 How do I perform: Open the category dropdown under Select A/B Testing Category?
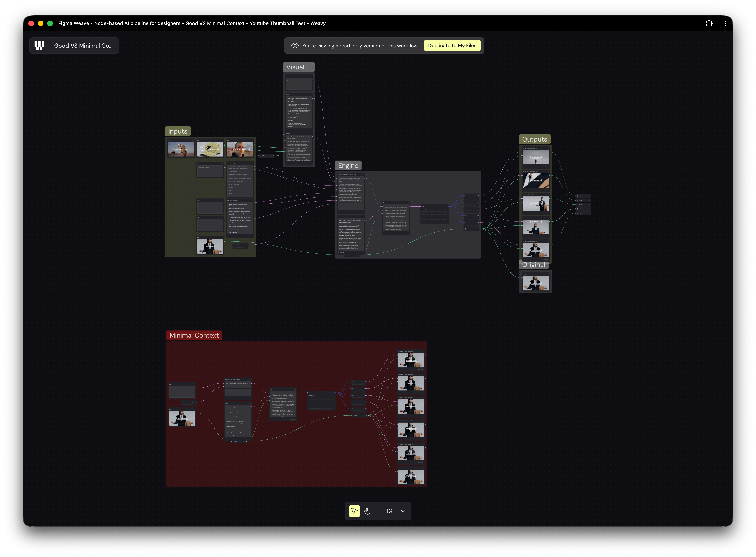point(240,247)
